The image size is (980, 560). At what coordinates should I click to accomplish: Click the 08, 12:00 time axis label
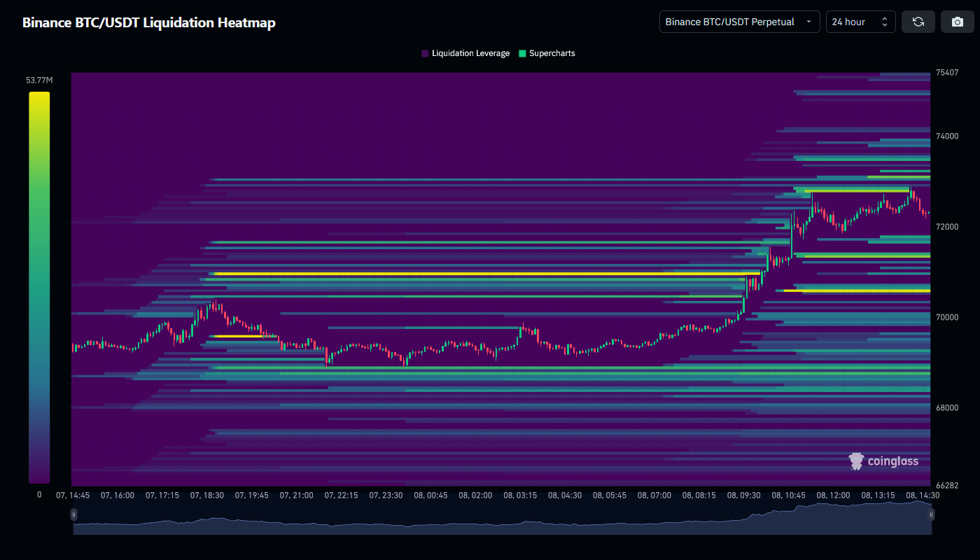[x=833, y=495]
